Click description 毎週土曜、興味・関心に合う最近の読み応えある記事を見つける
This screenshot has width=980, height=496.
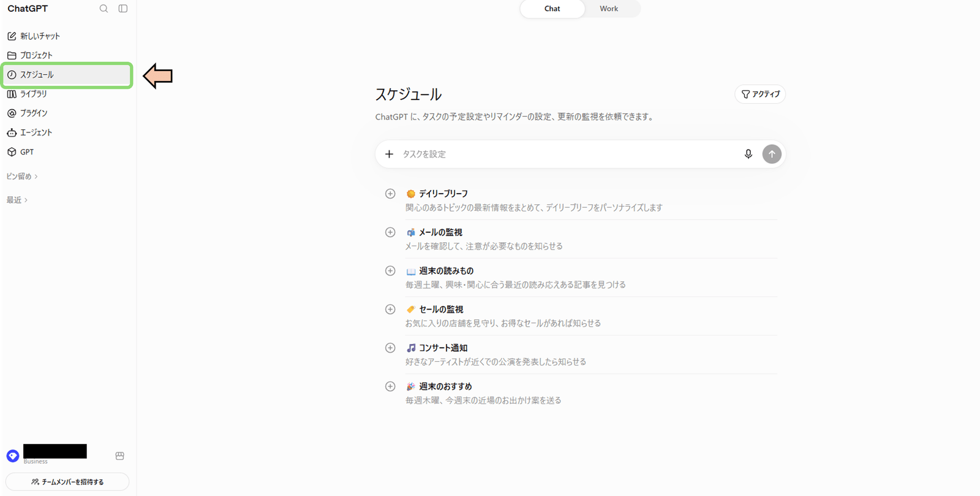(516, 285)
